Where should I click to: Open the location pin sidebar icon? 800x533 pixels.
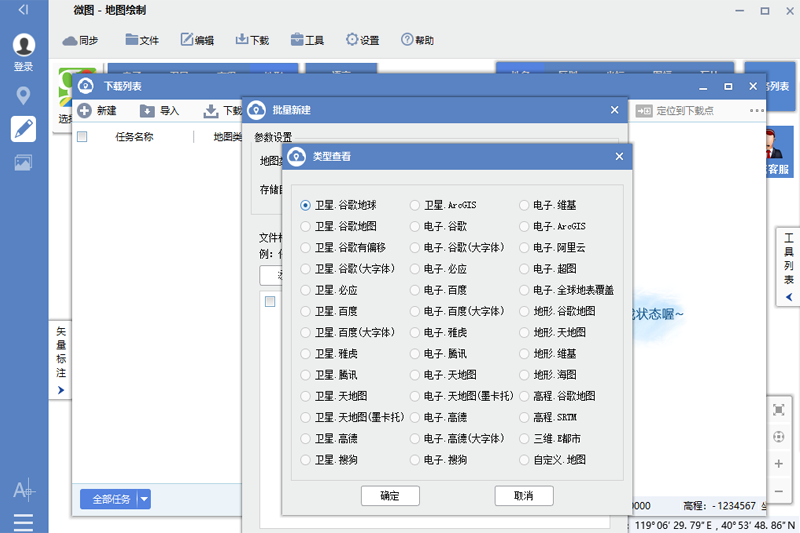pyautogui.click(x=23, y=95)
